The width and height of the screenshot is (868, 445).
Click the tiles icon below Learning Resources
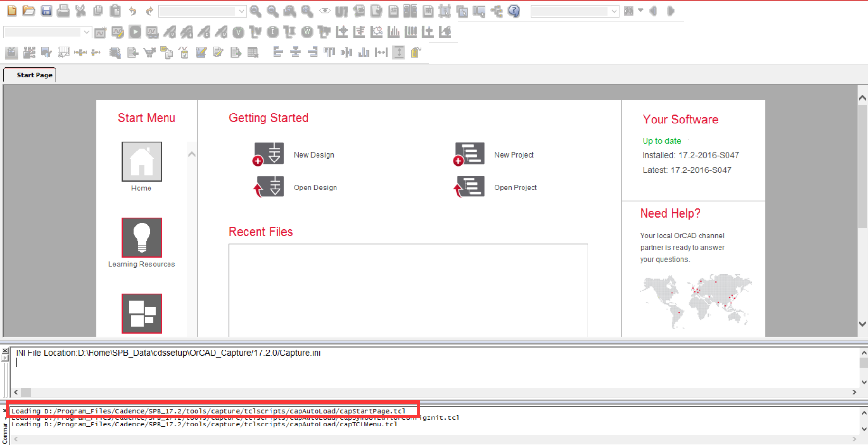click(x=141, y=313)
